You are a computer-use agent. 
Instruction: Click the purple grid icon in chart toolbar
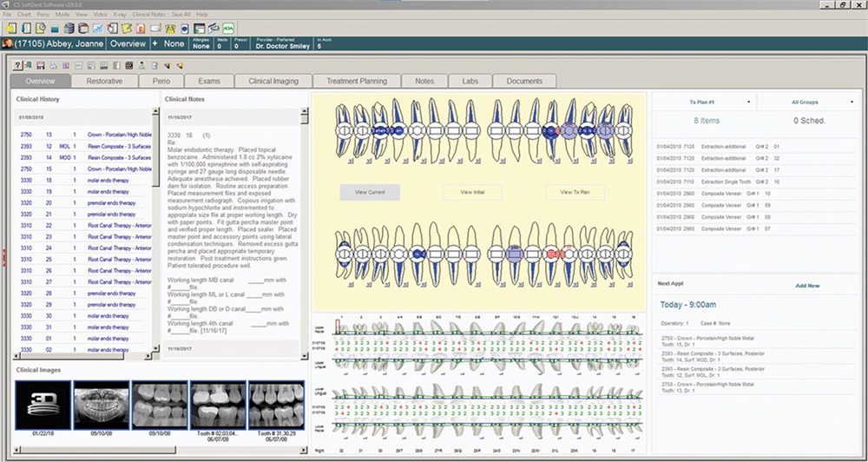(x=66, y=65)
